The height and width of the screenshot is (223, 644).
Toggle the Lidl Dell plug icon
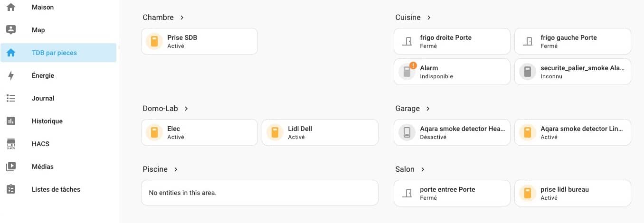275,132
